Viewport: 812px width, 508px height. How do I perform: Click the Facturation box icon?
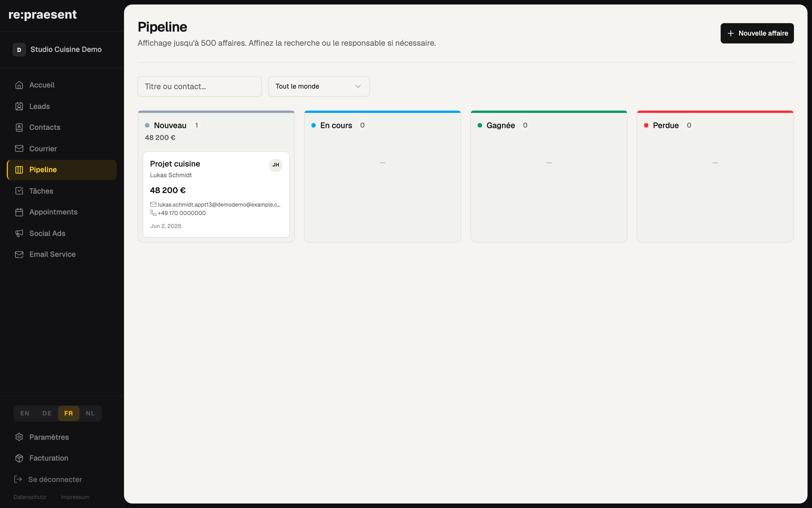tap(19, 458)
